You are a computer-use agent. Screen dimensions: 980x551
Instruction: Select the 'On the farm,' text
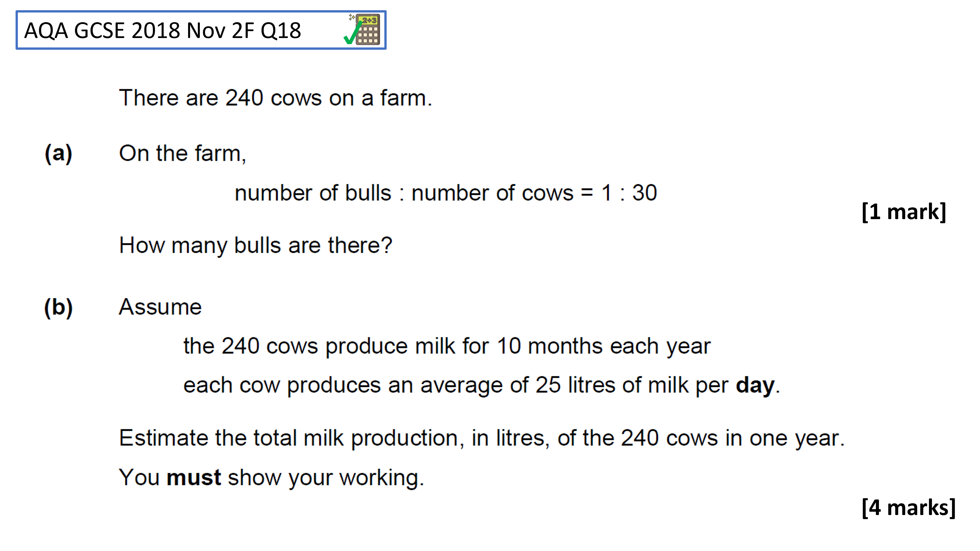[183, 154]
